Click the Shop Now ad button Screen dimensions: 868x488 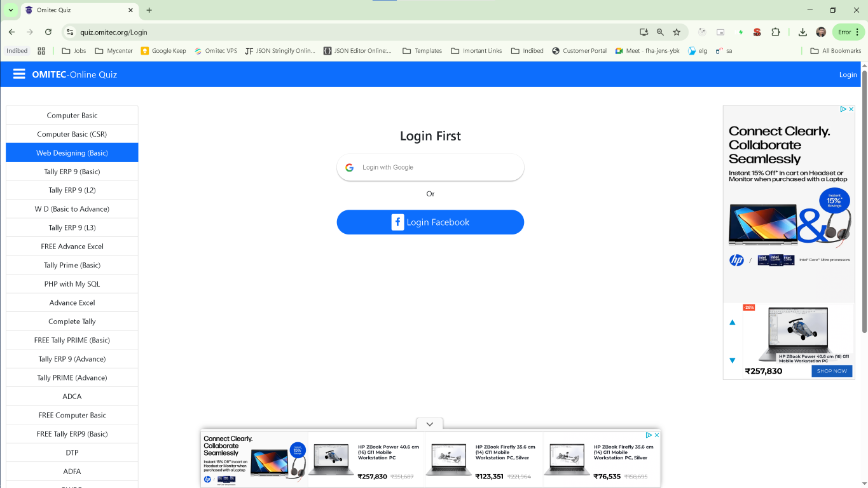click(x=832, y=371)
